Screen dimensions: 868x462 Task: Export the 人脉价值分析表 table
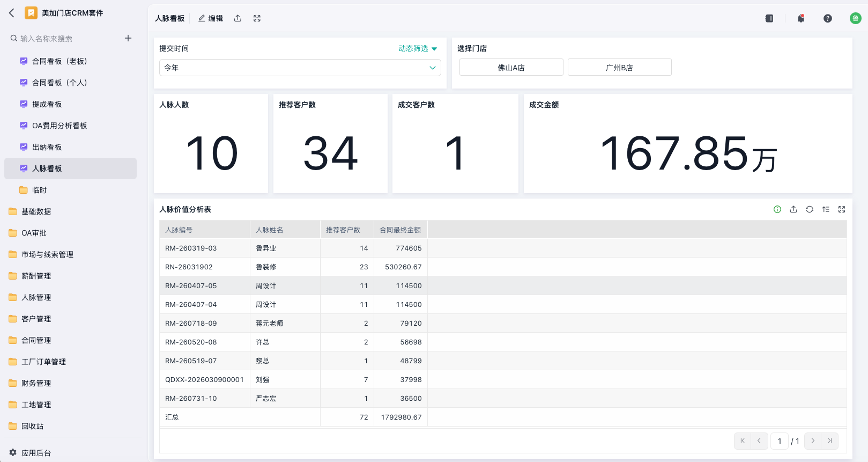tap(793, 209)
